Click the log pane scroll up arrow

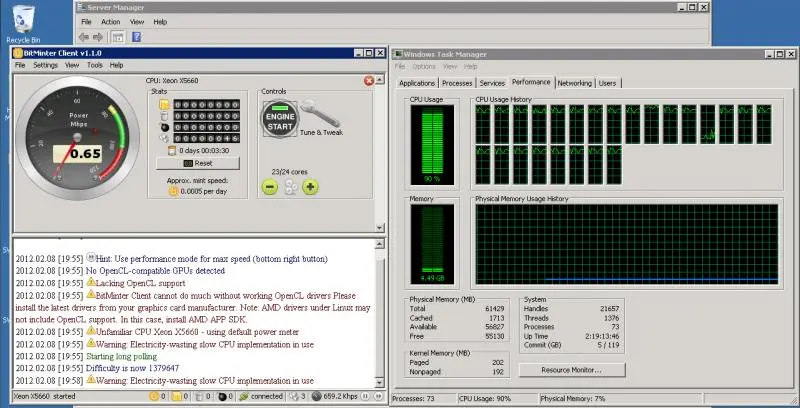point(380,244)
